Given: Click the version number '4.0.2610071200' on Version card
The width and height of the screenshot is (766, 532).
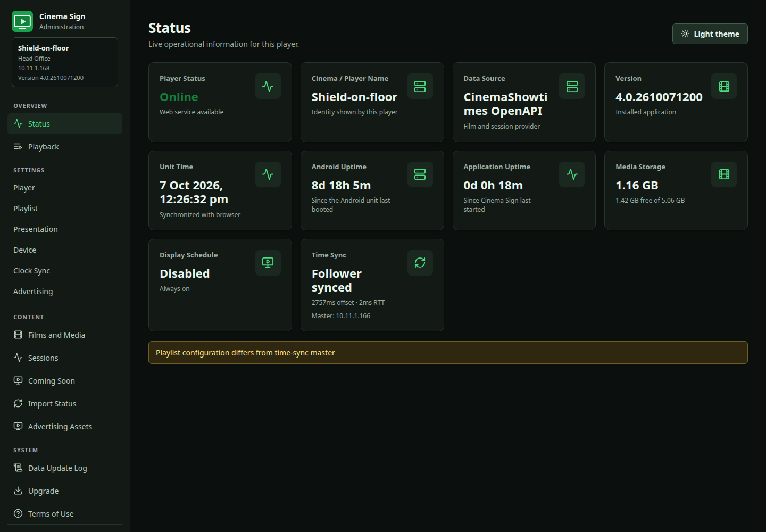Looking at the screenshot, I should point(659,97).
